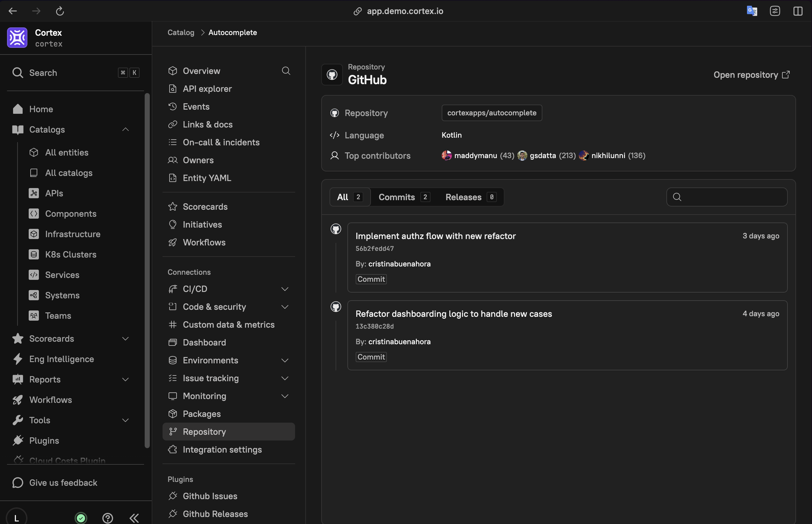This screenshot has width=812, height=524.
Task: Expand the Reports menu chevron
Action: (x=126, y=379)
